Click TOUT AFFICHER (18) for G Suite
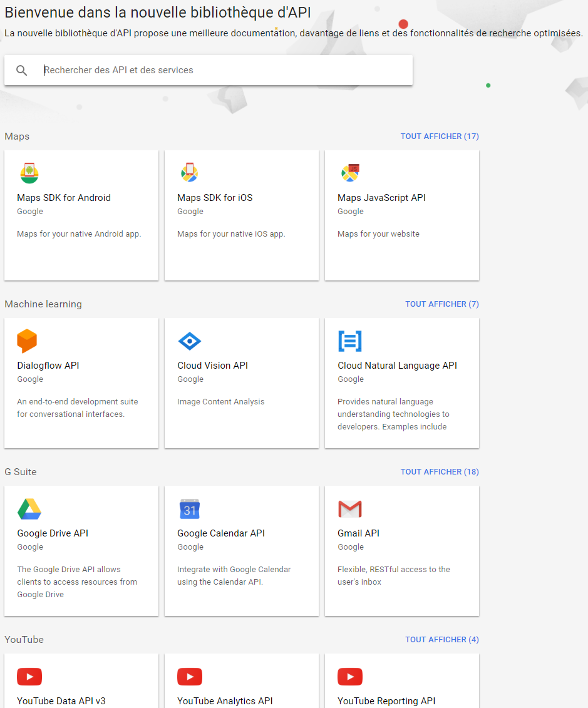This screenshot has width=588, height=708. click(440, 472)
